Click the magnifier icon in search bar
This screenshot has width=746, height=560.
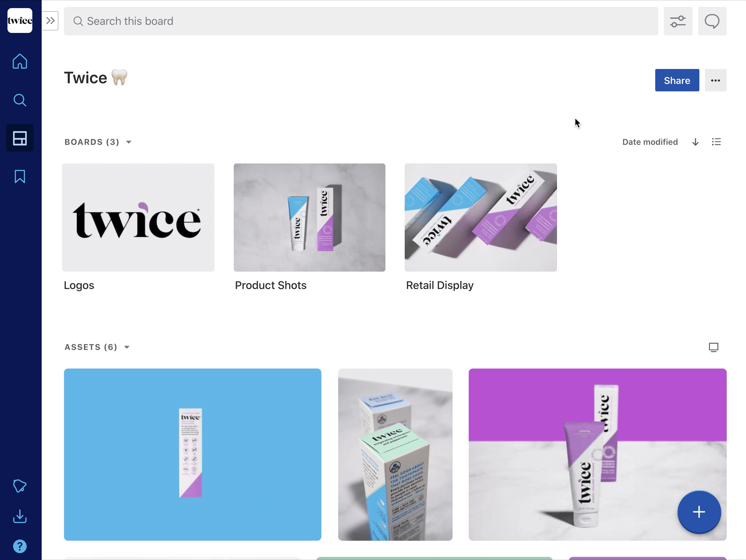tap(78, 21)
